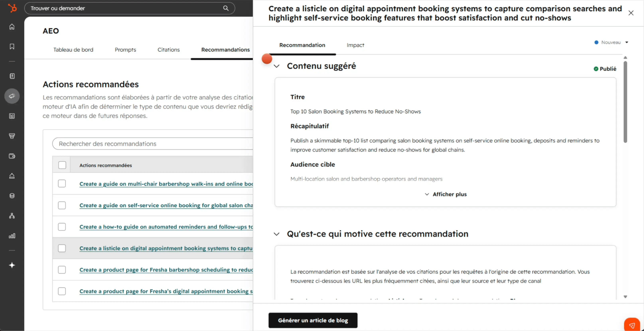The width and height of the screenshot is (644, 331).
Task: Open the Reporting bar chart icon
Action: click(x=12, y=236)
